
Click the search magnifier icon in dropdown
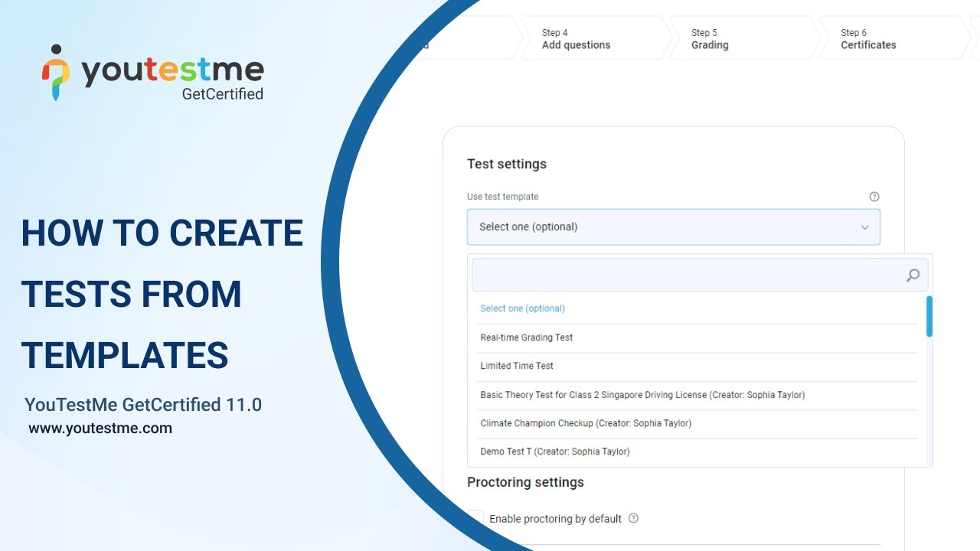pos(913,275)
